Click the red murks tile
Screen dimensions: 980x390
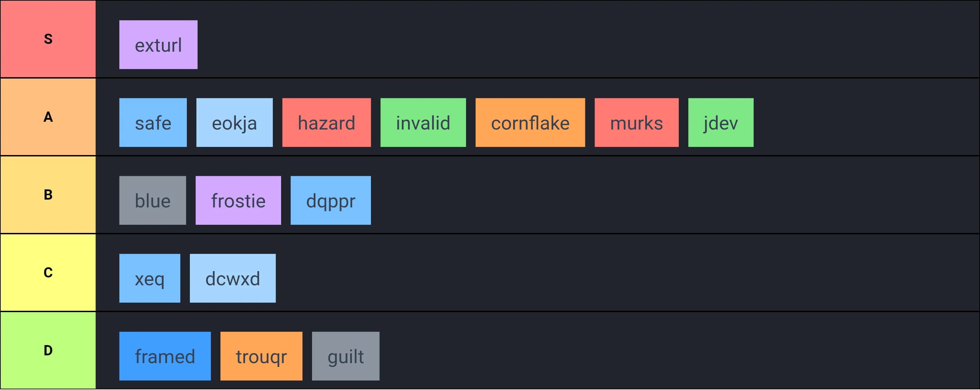pos(636,123)
